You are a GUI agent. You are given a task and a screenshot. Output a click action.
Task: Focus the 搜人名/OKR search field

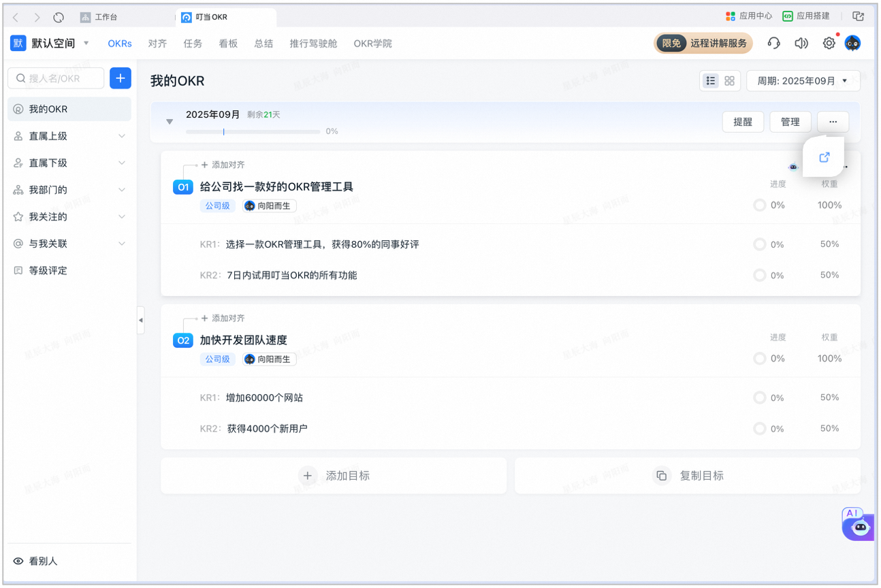pyautogui.click(x=56, y=78)
